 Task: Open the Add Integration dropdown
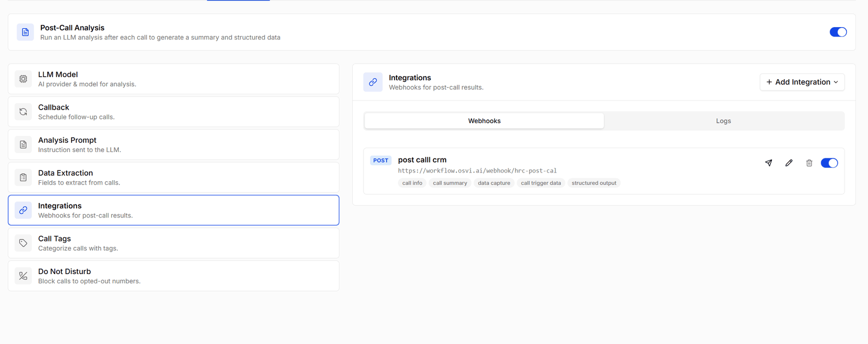[802, 82]
